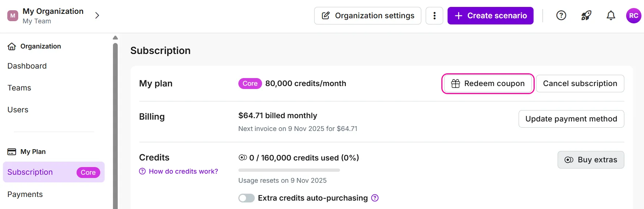Open Payments in the sidebar
644x209 pixels.
click(25, 194)
